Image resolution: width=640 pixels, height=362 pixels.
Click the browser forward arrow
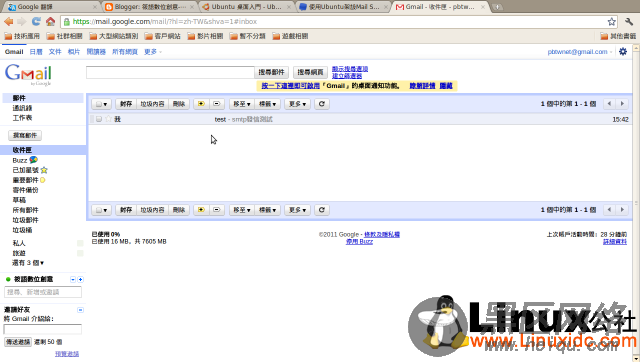pos(22,22)
